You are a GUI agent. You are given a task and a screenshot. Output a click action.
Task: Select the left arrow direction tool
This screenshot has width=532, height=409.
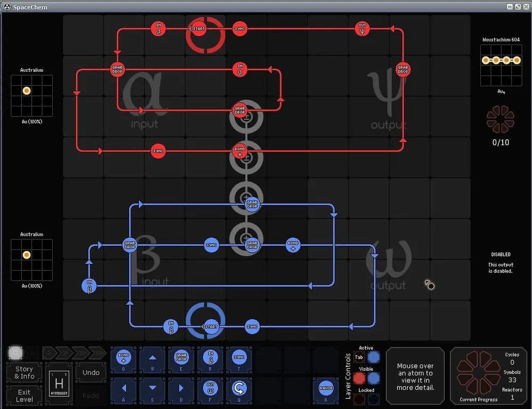pos(123,388)
